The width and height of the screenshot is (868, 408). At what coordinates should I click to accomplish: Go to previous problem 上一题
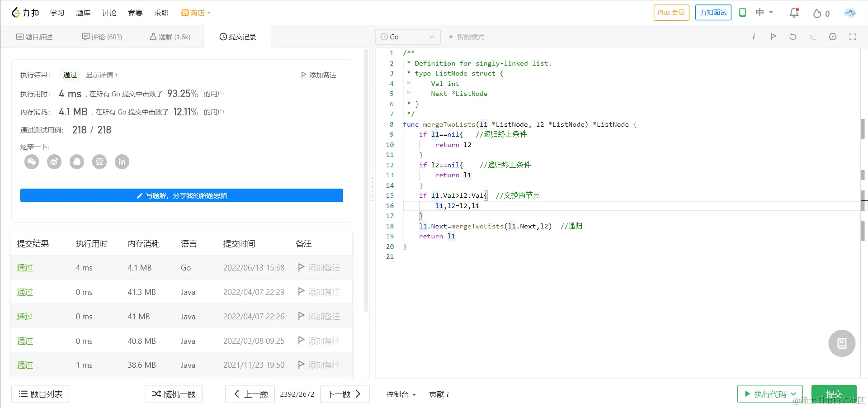(250, 394)
